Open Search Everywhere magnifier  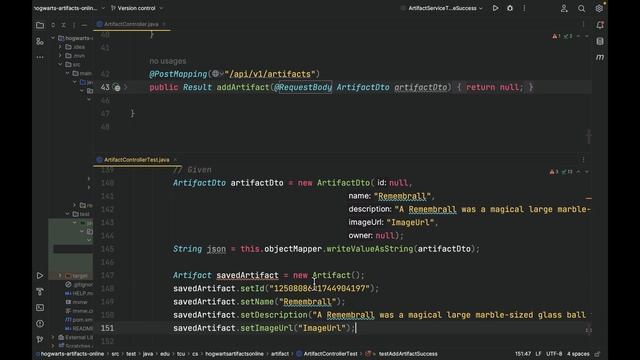[x=581, y=8]
